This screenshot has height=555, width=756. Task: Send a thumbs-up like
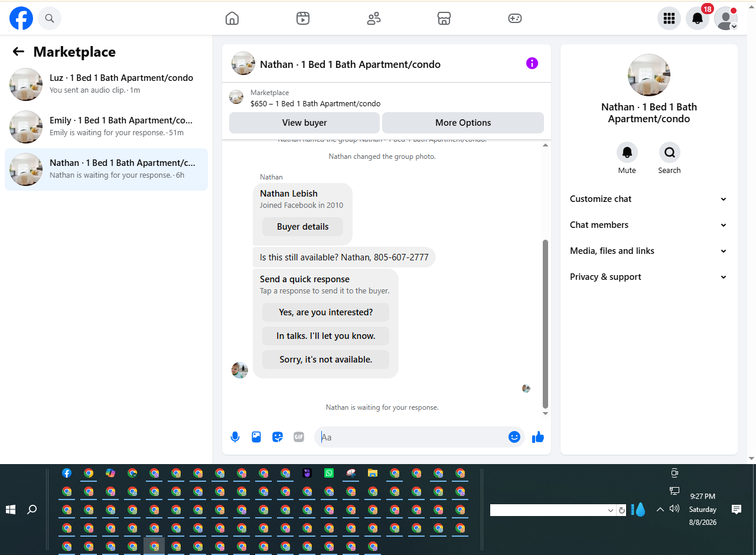(x=538, y=437)
